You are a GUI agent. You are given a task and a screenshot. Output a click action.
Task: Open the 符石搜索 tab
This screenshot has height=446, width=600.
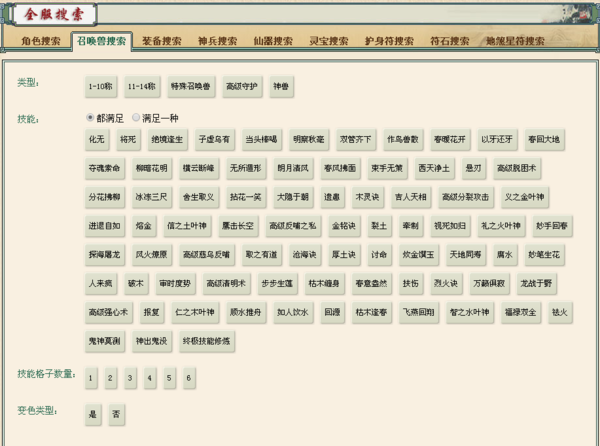pyautogui.click(x=449, y=41)
